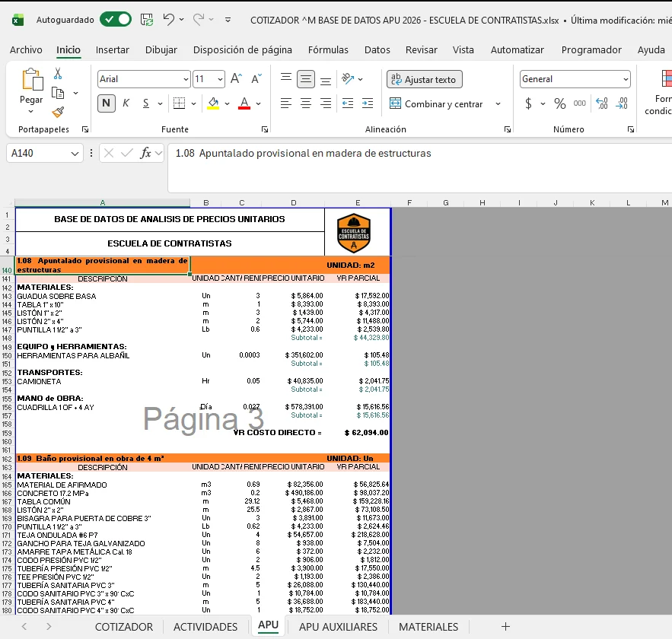Undo the last action

(168, 19)
